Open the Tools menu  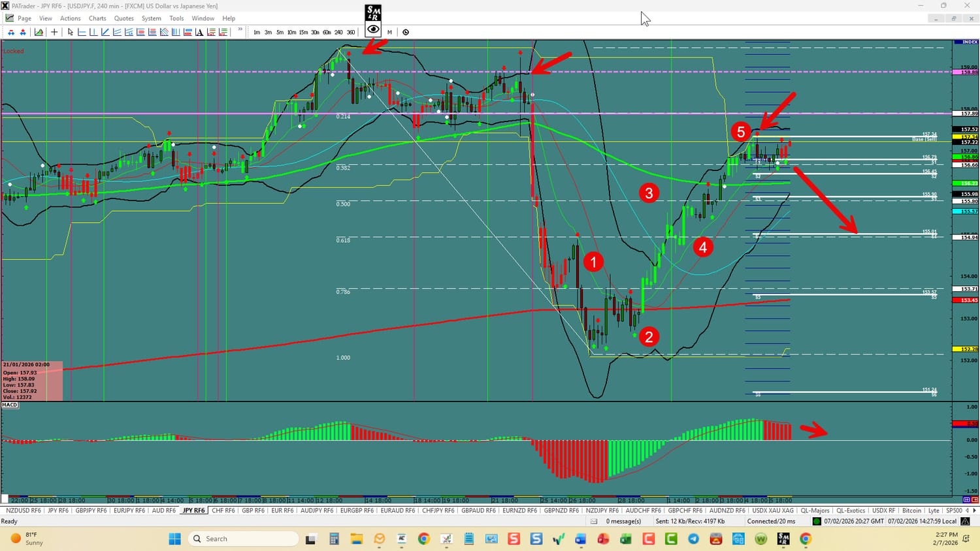click(x=176, y=18)
